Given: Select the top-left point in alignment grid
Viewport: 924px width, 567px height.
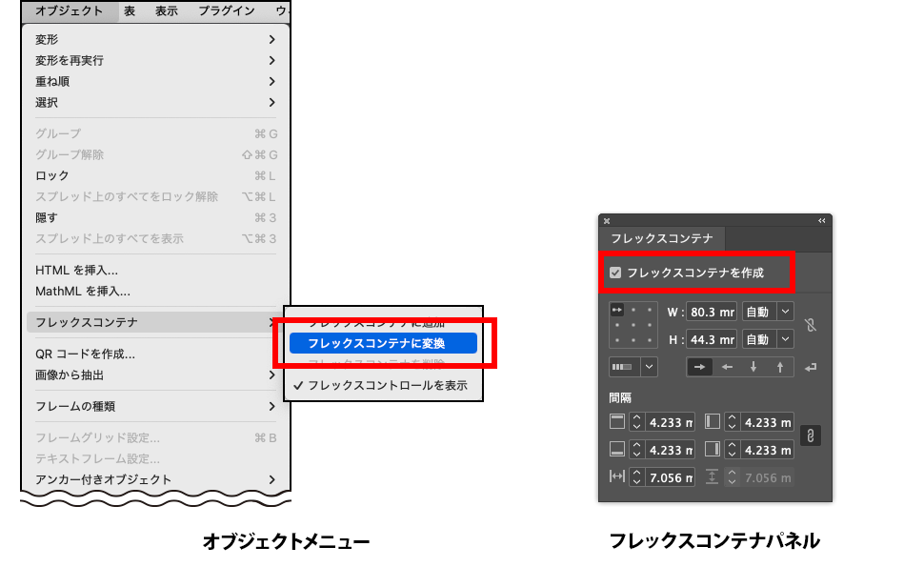Looking at the screenshot, I should point(616,310).
